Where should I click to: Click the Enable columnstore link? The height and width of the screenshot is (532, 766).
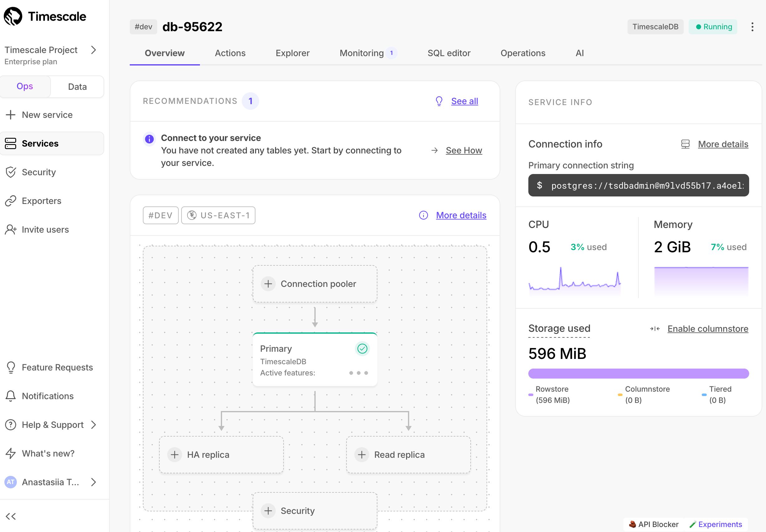[708, 329]
